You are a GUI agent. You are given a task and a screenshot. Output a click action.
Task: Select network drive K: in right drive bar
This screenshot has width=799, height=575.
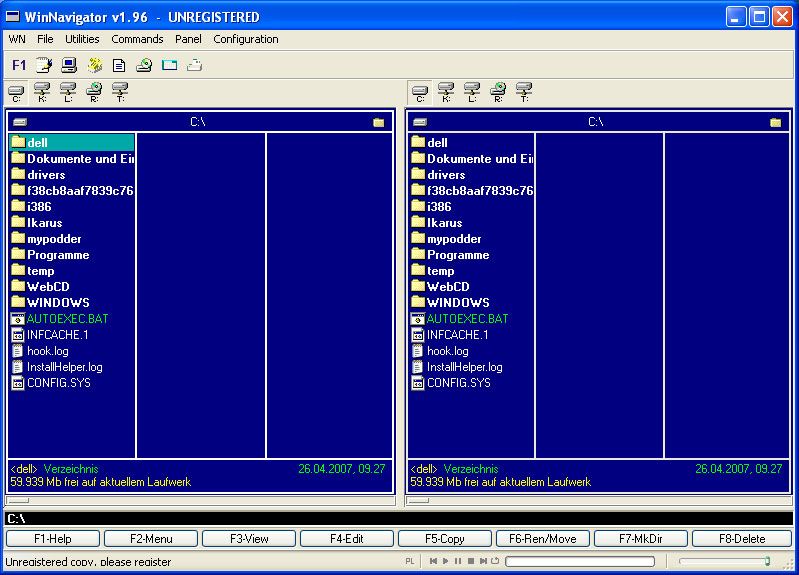pyautogui.click(x=446, y=93)
